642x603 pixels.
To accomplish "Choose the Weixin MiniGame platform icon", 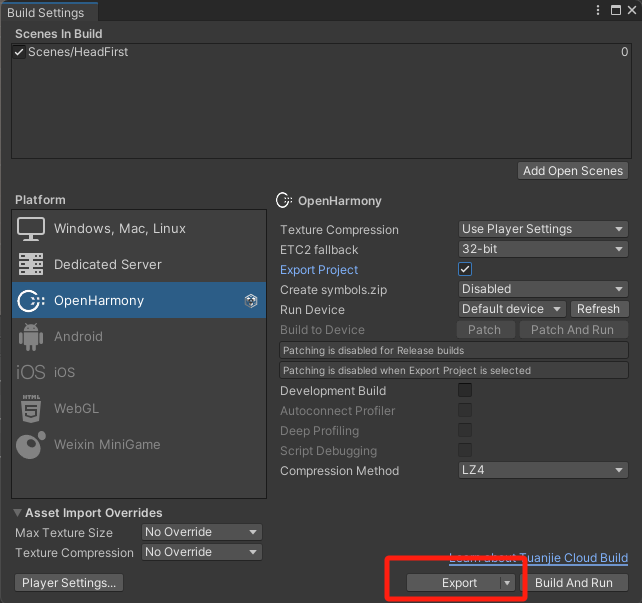I will pos(31,445).
